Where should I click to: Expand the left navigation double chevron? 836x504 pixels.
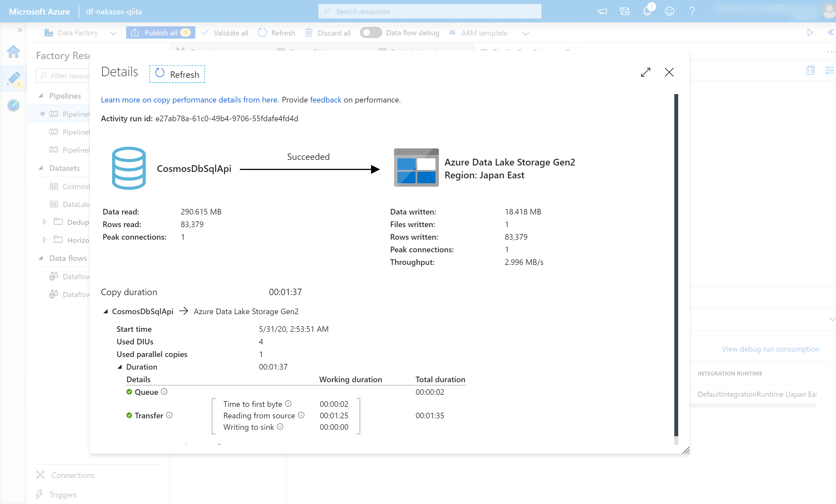click(x=20, y=30)
